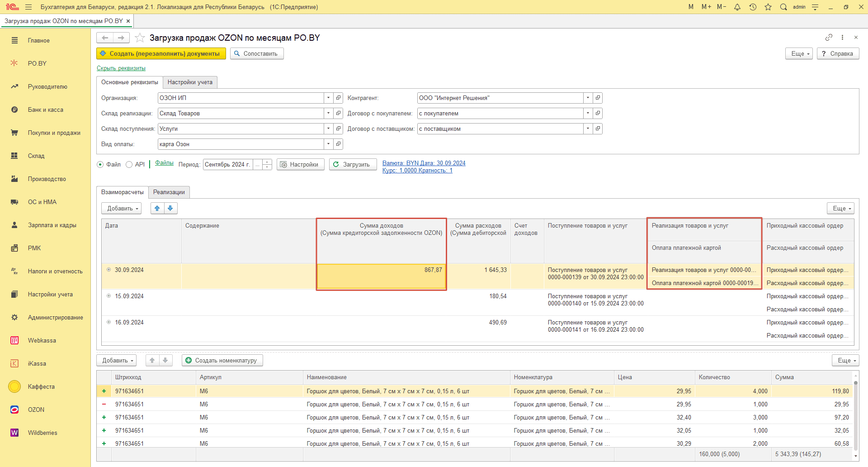This screenshot has height=467, width=868.
Task: Open the Валюта: BYN Дата link
Action: (x=424, y=163)
